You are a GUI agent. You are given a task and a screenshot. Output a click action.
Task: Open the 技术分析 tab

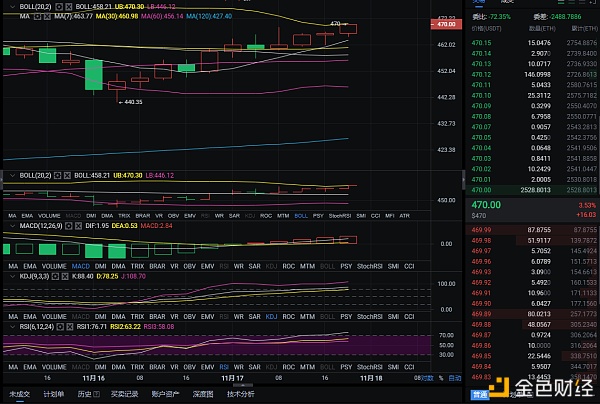coord(241,394)
